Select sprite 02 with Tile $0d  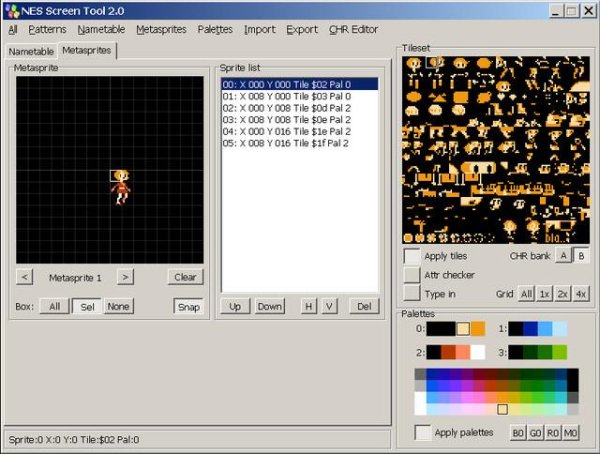(300, 108)
